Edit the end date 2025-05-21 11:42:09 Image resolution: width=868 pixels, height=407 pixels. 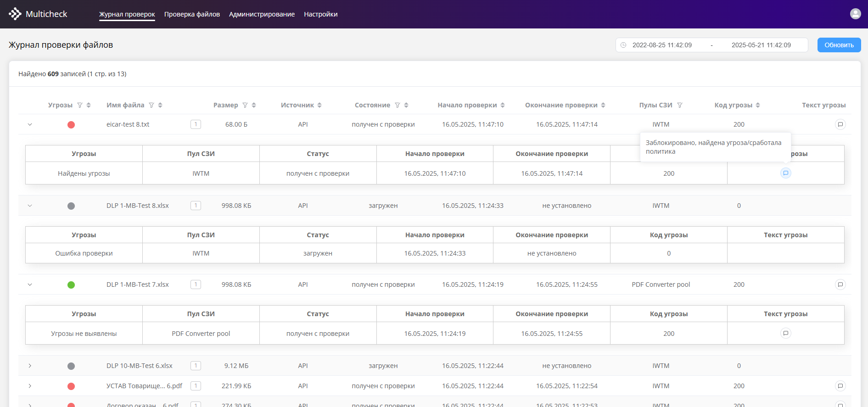tap(761, 45)
